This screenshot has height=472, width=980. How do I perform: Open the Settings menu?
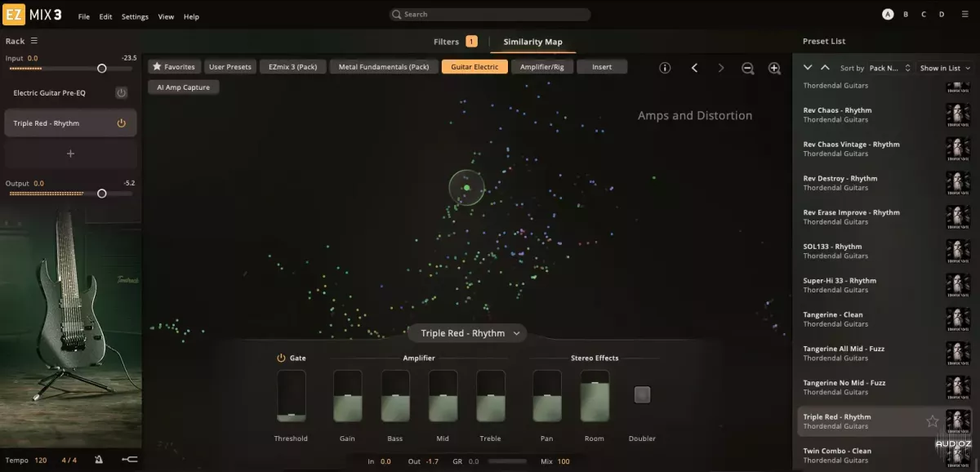tap(135, 16)
